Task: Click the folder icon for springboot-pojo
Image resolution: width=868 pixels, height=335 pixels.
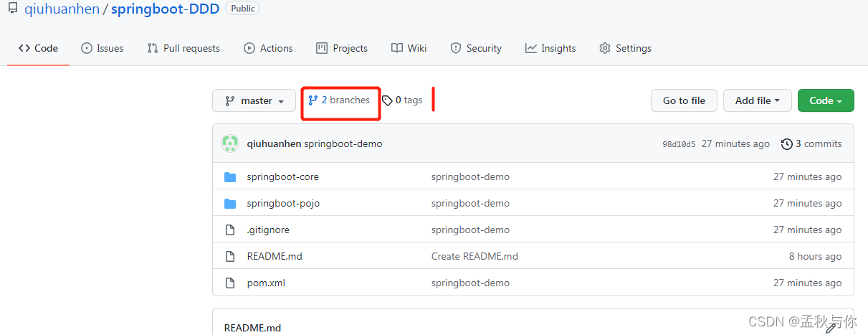Action: 230,203
